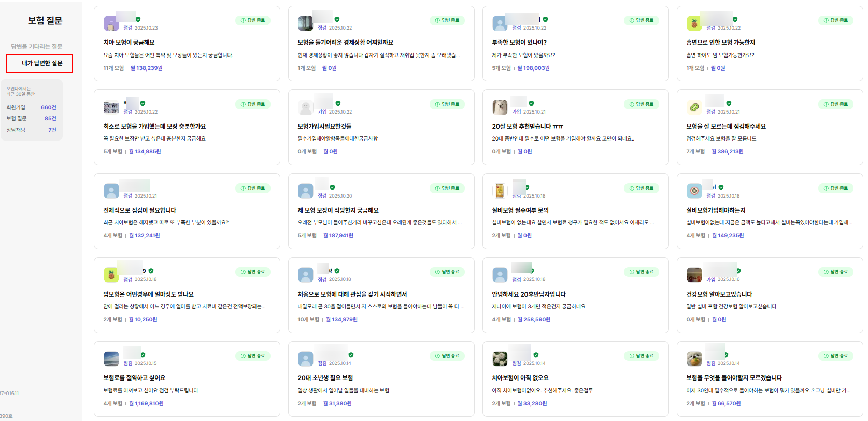Click dog avatar on '20살 보험 추천받습니다' card
The height and width of the screenshot is (421, 868).
(x=500, y=107)
